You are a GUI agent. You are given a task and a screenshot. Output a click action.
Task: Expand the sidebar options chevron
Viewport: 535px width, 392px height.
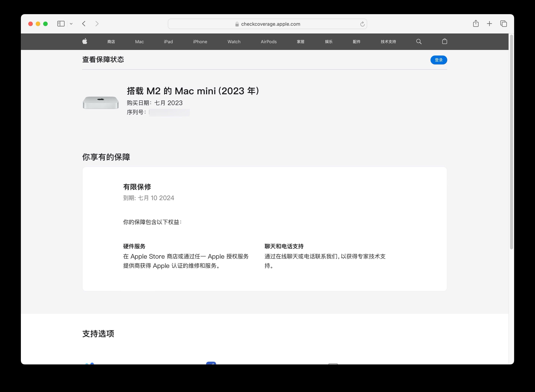click(x=71, y=24)
